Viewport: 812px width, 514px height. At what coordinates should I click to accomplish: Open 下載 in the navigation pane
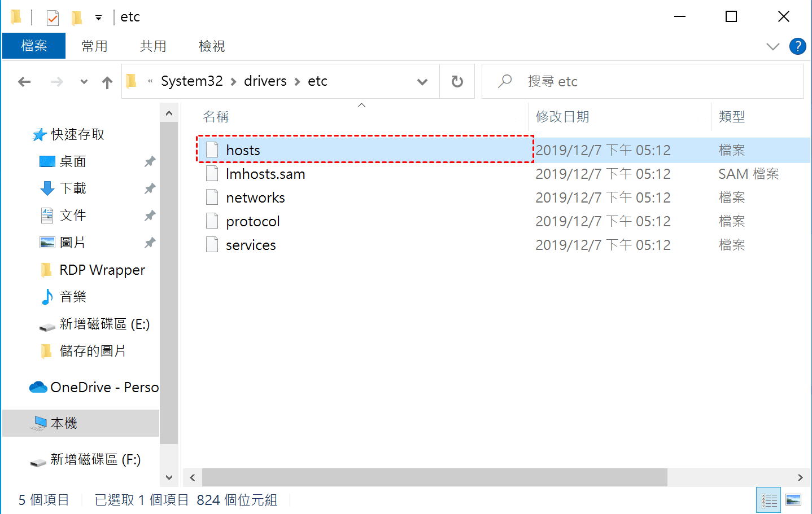[x=73, y=188]
